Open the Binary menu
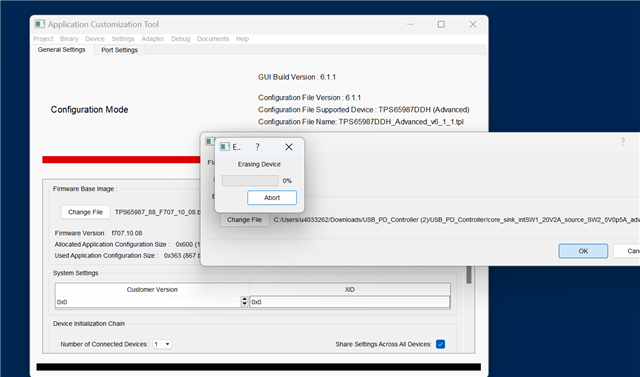The image size is (640, 377). [x=69, y=39]
